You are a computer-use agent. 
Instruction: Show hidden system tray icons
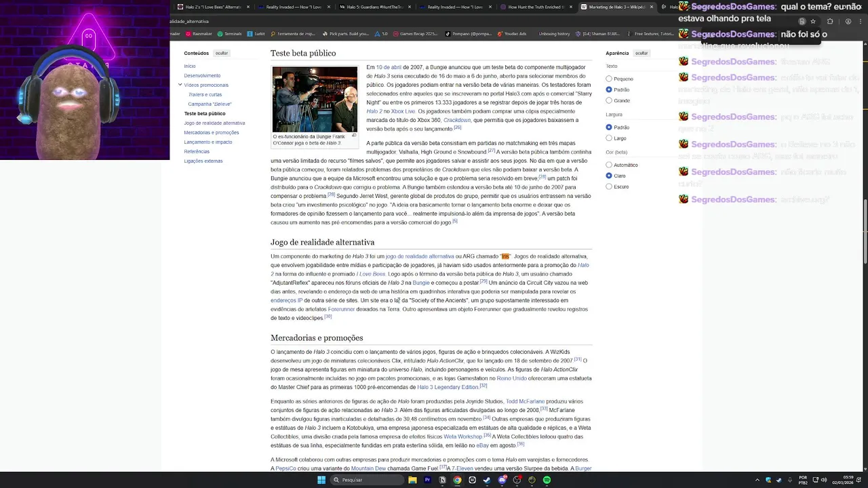(x=757, y=480)
